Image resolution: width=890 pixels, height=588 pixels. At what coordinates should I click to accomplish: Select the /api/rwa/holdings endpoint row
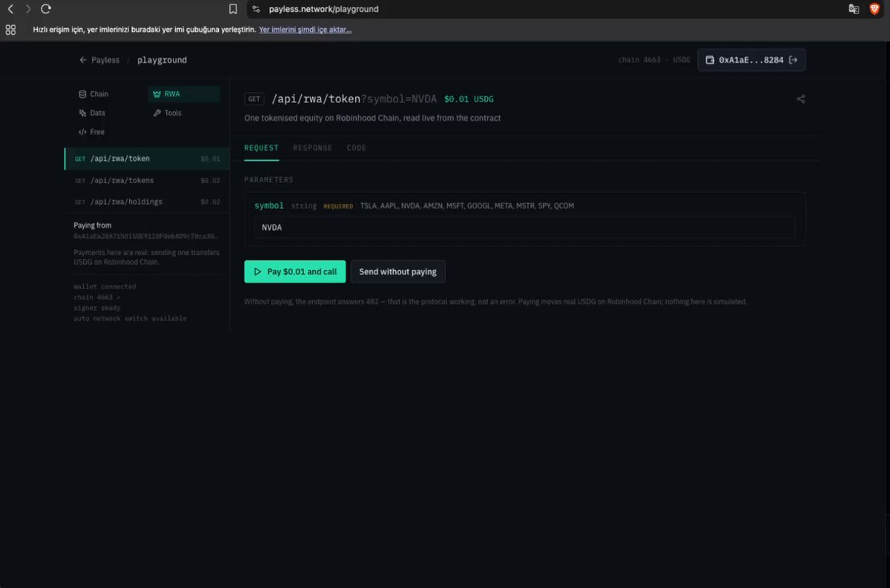click(147, 202)
